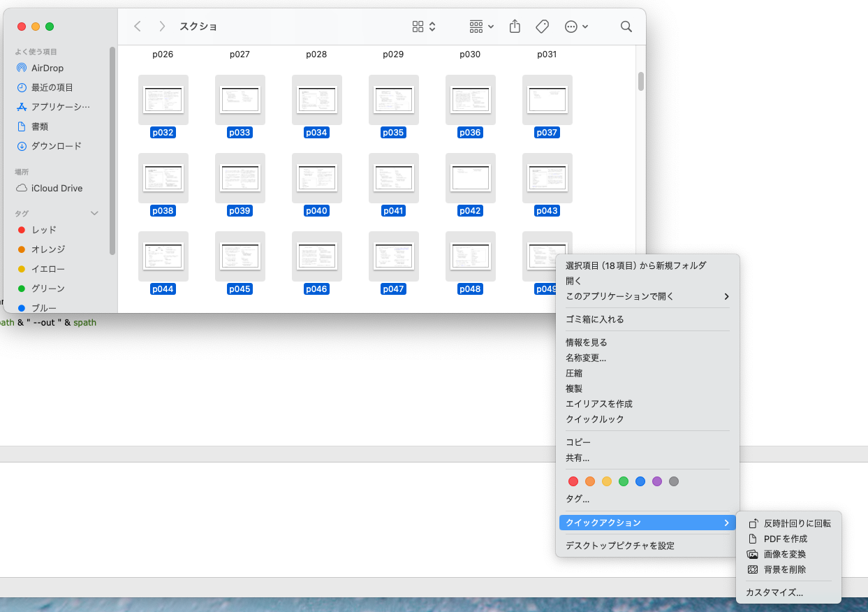The image size is (868, 612).
Task: Select the p042 file thumbnail
Action: 470,177
